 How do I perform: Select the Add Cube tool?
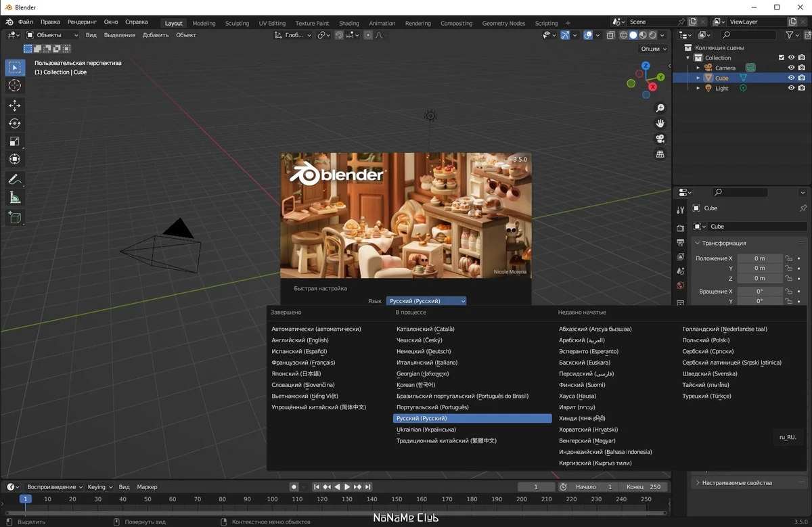pos(15,218)
